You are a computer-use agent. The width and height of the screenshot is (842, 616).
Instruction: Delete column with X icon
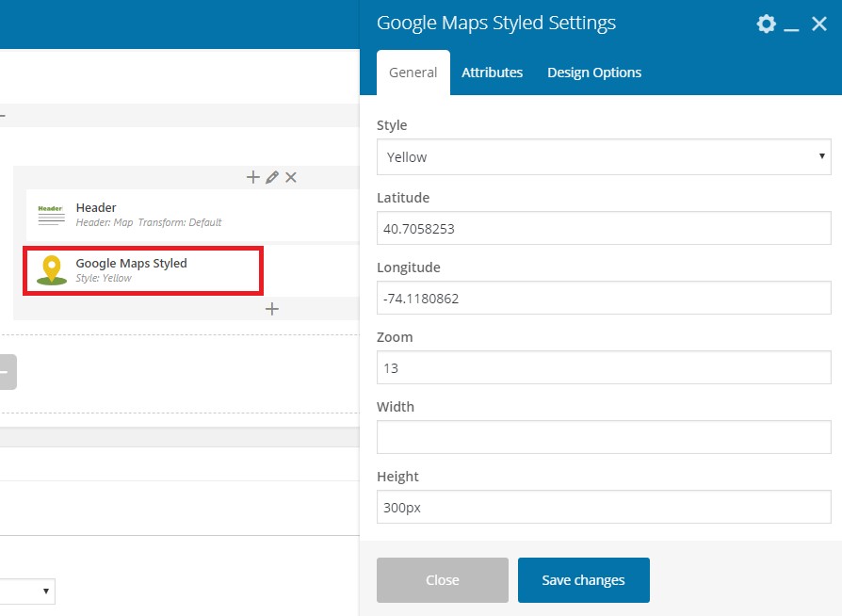coord(290,177)
